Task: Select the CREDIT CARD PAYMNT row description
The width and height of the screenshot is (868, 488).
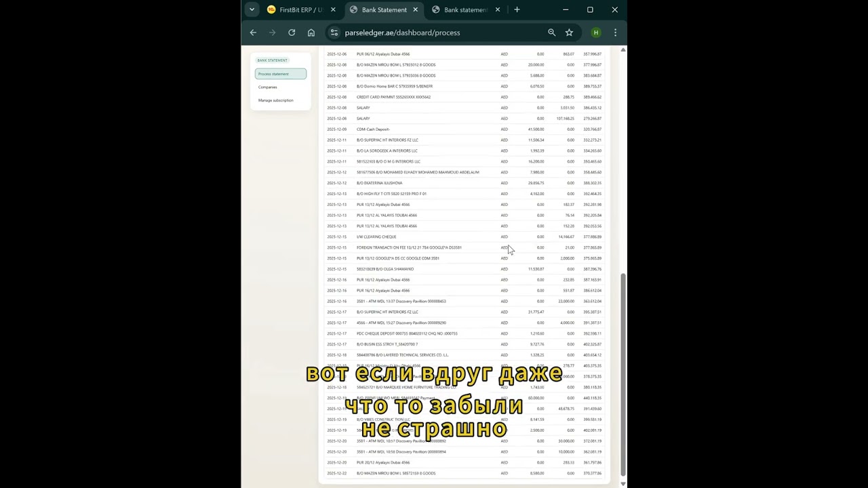Action: click(393, 97)
